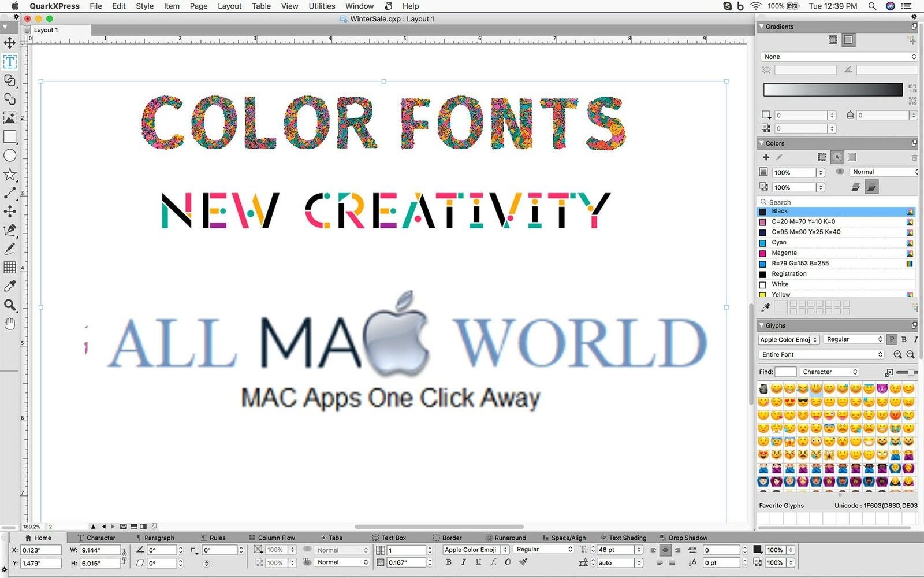This screenshot has height=578, width=924.
Task: Toggle Italic in measurements bar
Action: [463, 562]
